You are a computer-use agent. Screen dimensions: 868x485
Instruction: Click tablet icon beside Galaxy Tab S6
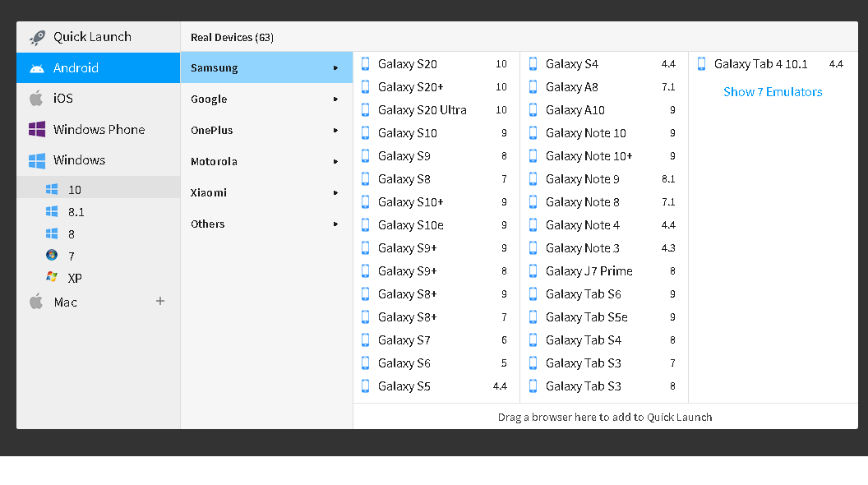533,294
